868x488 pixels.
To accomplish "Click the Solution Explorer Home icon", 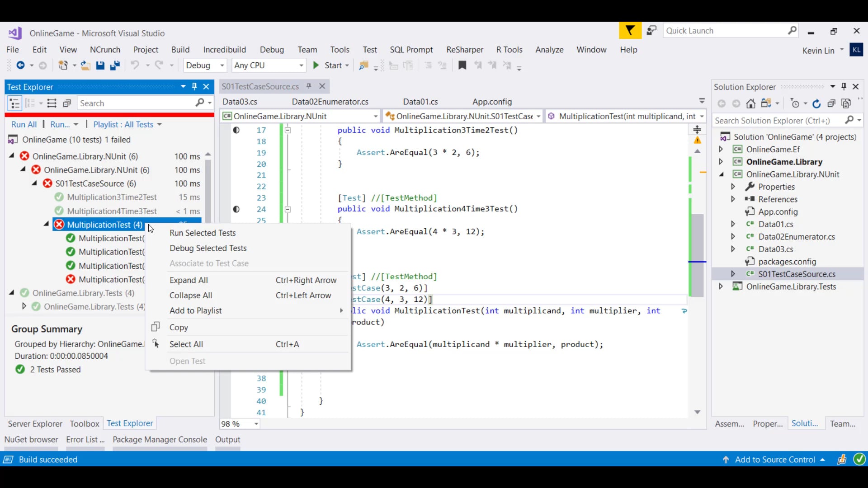I will pyautogui.click(x=750, y=103).
